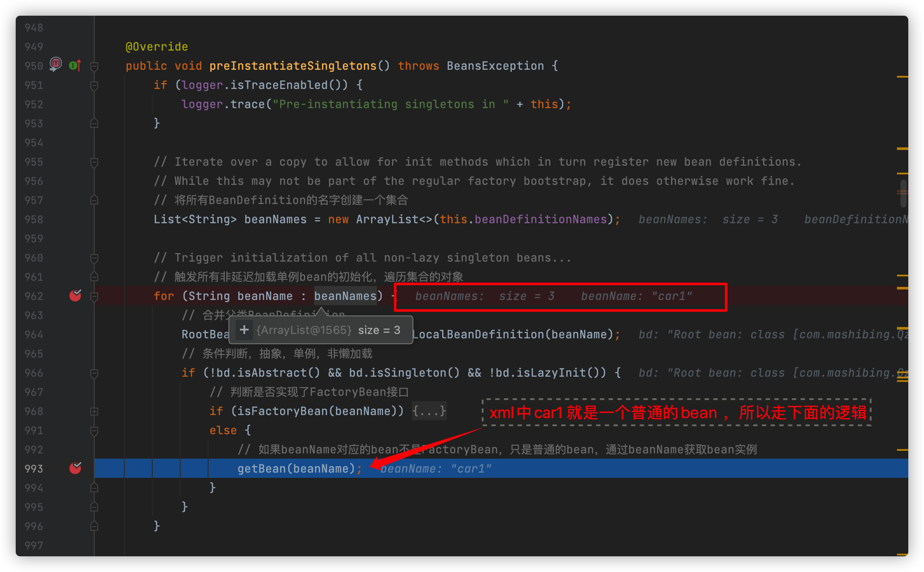The height and width of the screenshot is (572, 924).
Task: Click the bd.isSingleton() call on line 966
Action: pos(404,373)
